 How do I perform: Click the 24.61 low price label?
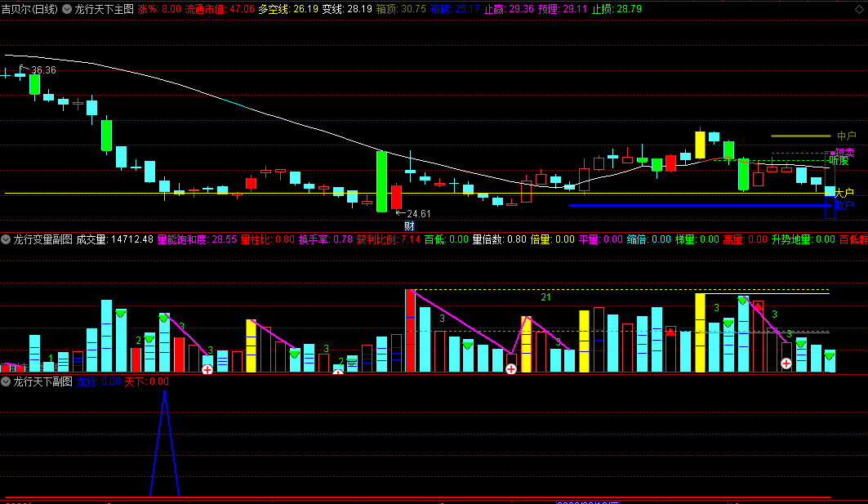coord(419,214)
